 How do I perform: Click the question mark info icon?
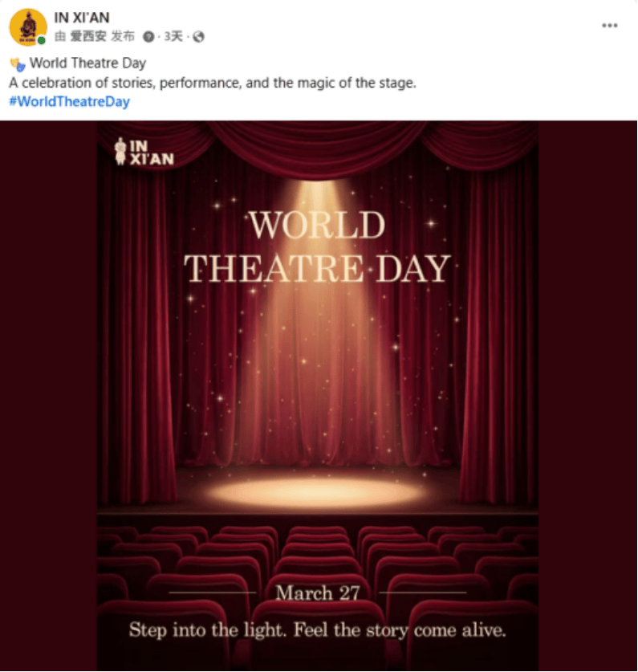pos(148,36)
